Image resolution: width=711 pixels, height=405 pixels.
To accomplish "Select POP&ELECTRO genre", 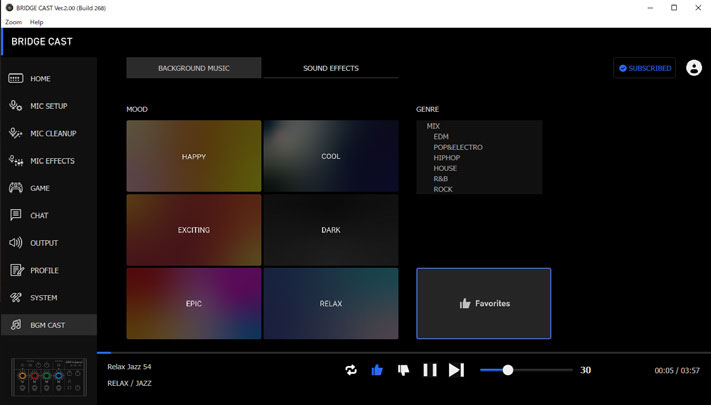I will (x=458, y=147).
